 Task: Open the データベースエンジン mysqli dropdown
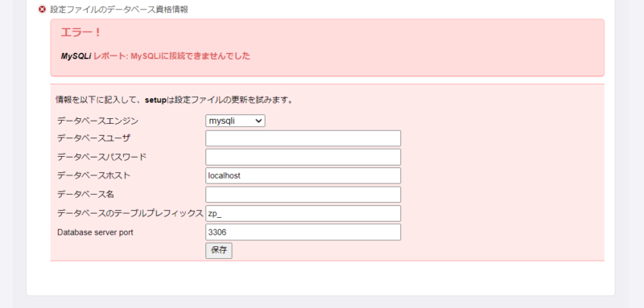pos(235,121)
